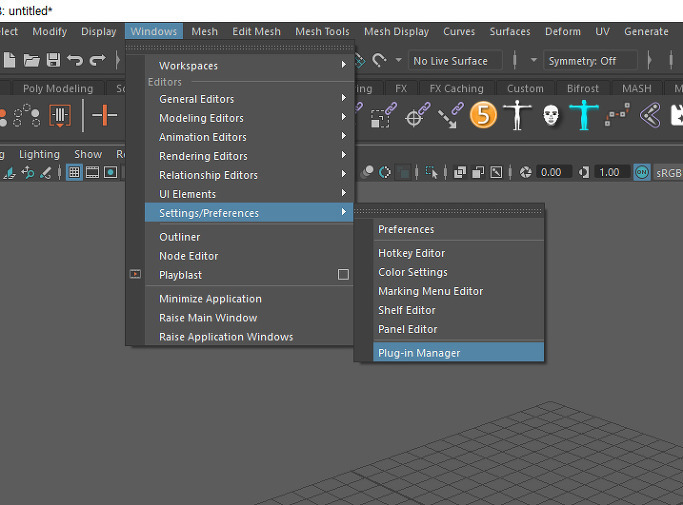The height and width of the screenshot is (505, 683).
Task: Click the New Scene file icon
Action: pyautogui.click(x=9, y=60)
